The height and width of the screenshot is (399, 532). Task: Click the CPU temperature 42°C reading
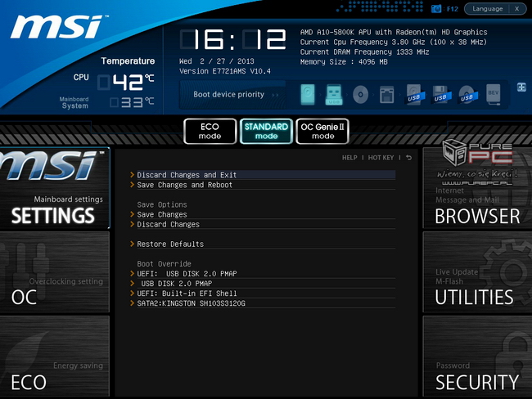tap(126, 82)
